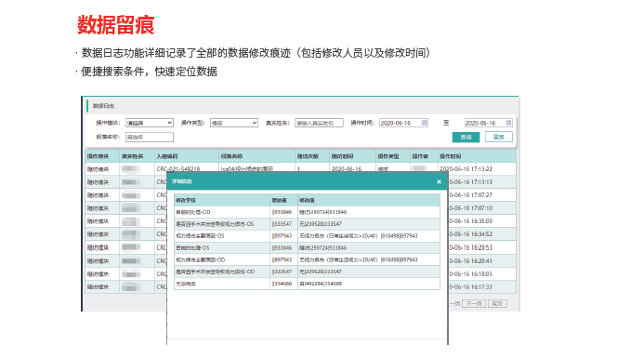Viewport: 644px width, 358px height.
Task: Select log entry timestamped 17:13:22
Action: point(466,169)
